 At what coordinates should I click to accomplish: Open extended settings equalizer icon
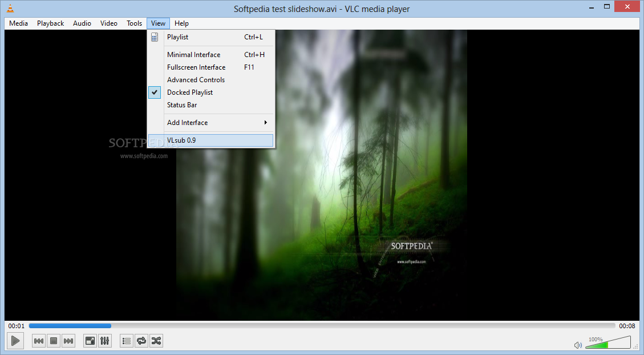(105, 341)
